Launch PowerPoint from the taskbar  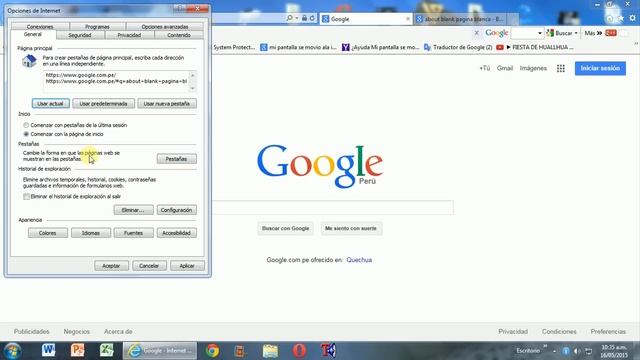78,350
